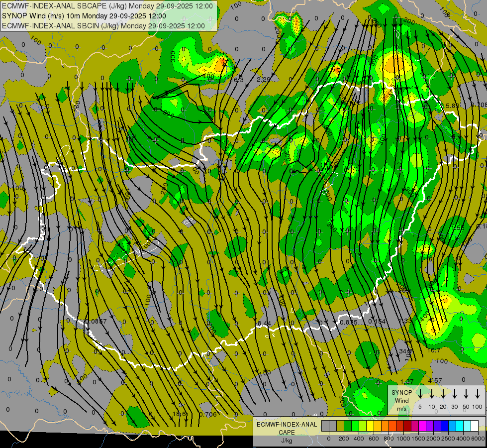The height and width of the screenshot is (448, 487).
Task: Click the 1.37 value on the map
Action: 407,382
